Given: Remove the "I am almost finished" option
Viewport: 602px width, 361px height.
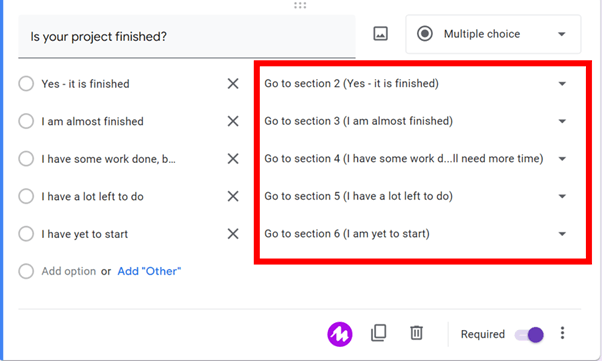Looking at the screenshot, I should (233, 121).
